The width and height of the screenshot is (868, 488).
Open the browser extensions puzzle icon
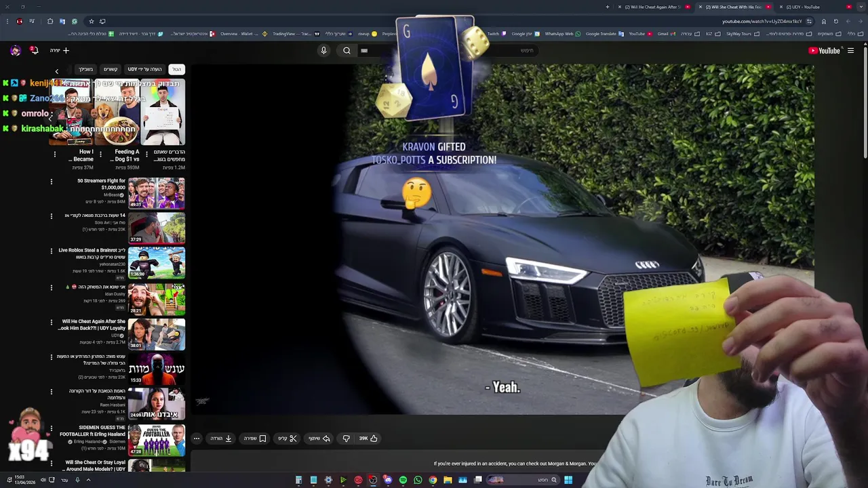click(50, 21)
